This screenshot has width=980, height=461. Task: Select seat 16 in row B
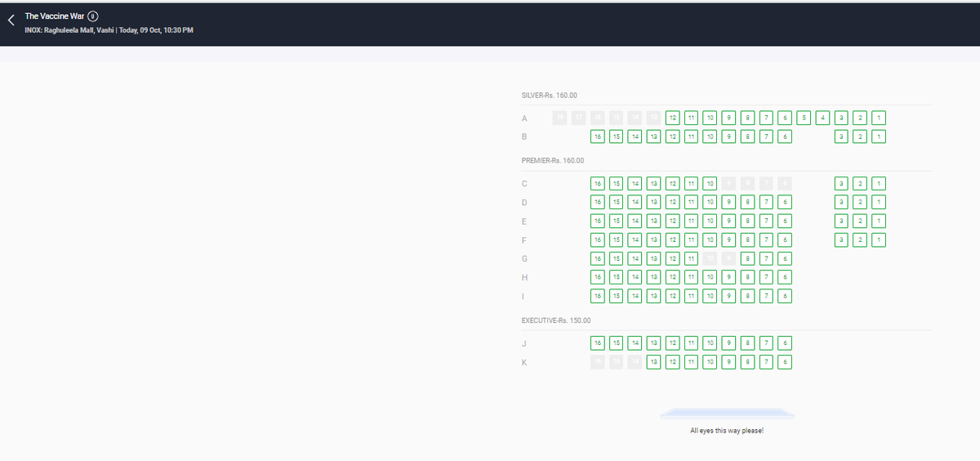click(598, 137)
